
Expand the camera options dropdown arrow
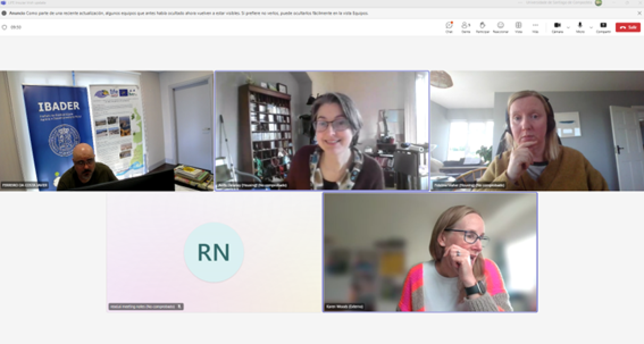568,28
